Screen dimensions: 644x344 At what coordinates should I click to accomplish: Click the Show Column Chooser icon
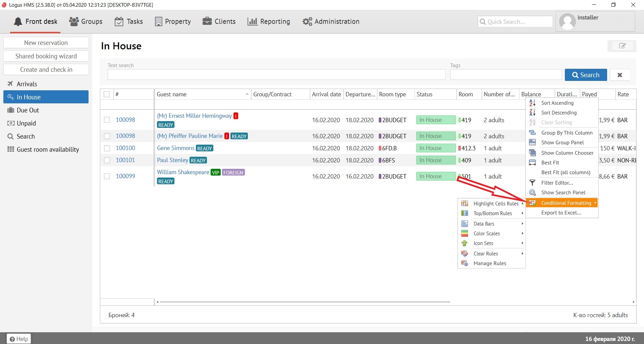pos(532,153)
